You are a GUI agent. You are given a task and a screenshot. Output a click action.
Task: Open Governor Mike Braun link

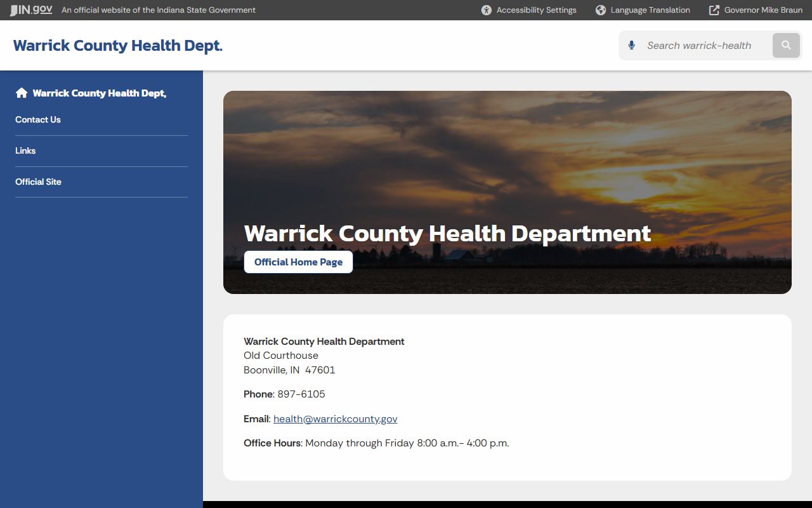click(x=756, y=10)
